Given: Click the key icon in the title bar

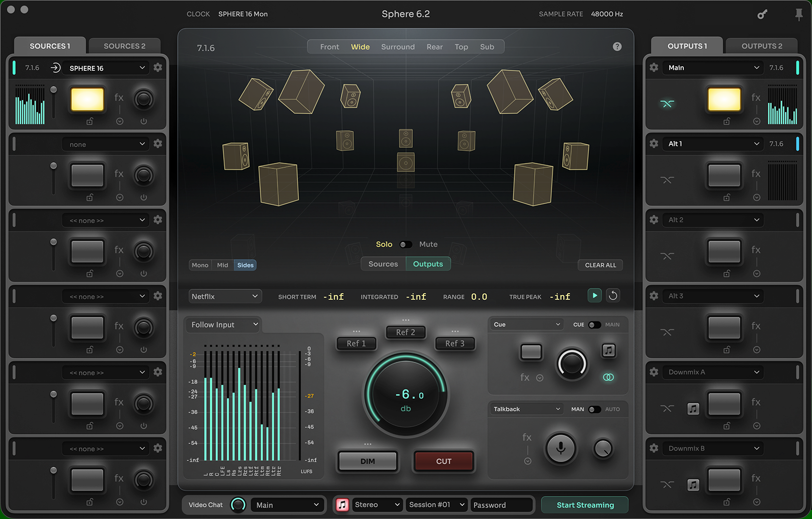Looking at the screenshot, I should (763, 14).
